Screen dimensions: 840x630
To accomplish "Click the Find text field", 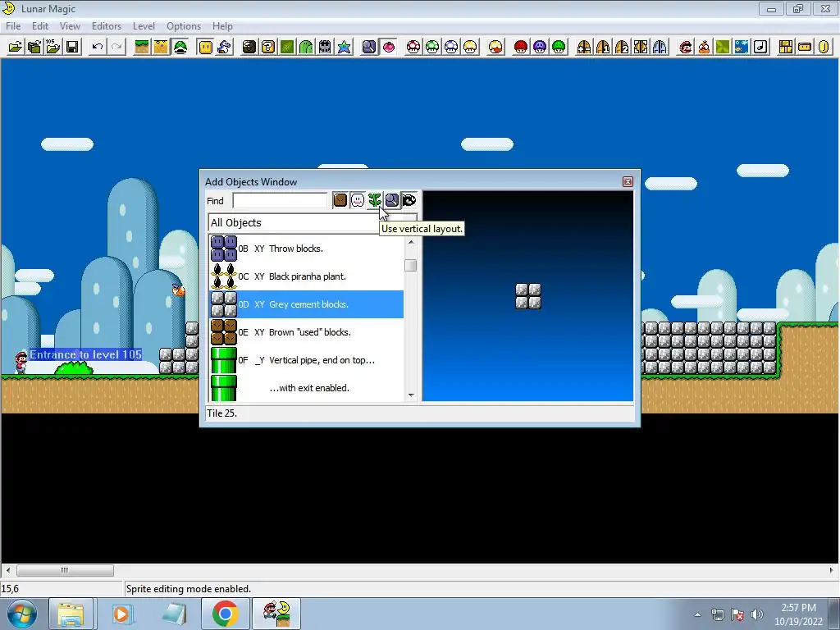I will 280,200.
